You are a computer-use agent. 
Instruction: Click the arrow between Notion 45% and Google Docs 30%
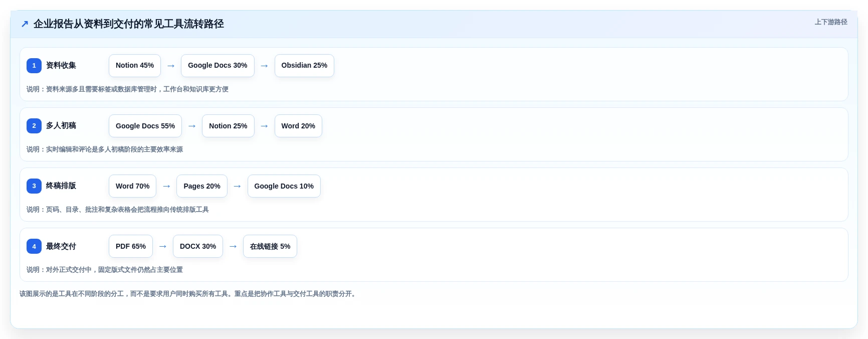(171, 66)
